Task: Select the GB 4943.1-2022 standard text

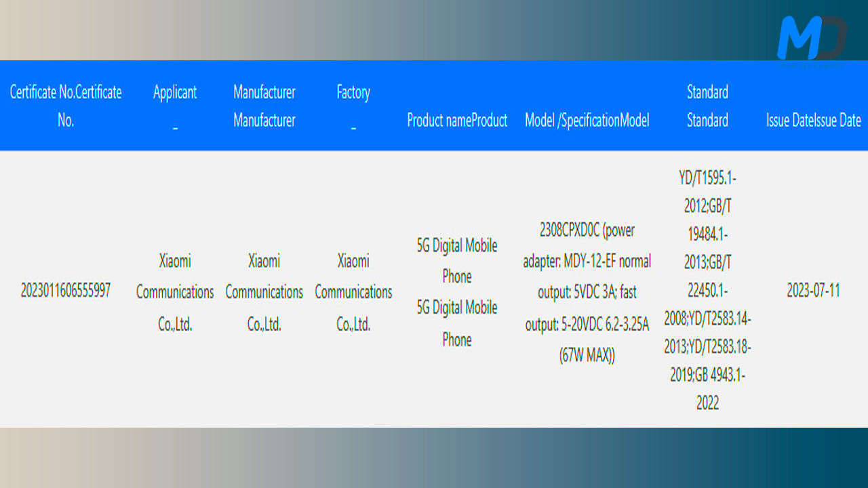Action: point(707,389)
